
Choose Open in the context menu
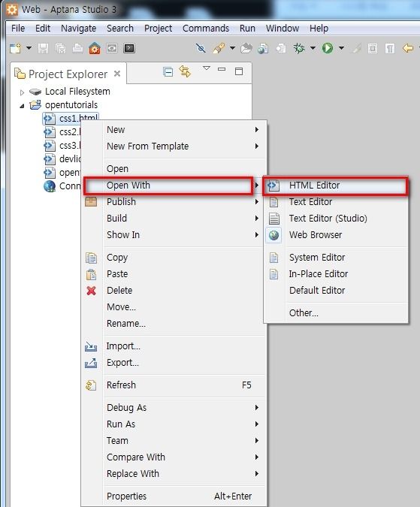tap(174, 169)
